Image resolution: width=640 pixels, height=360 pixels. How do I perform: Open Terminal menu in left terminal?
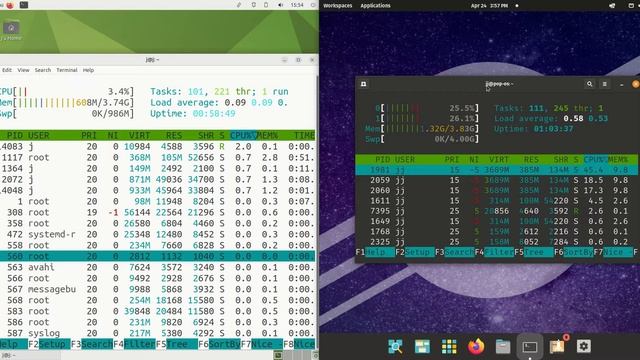click(67, 70)
